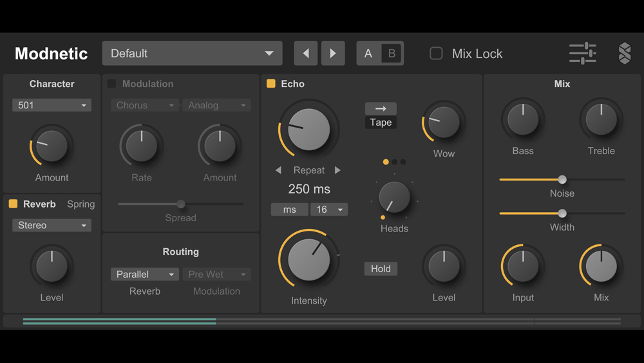Select the third Heads indicator dot
Screen dimensions: 644x363
coord(403,162)
